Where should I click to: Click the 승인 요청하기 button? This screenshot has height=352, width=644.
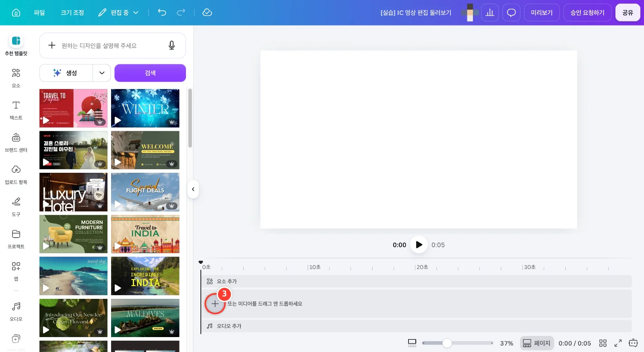pyautogui.click(x=587, y=12)
